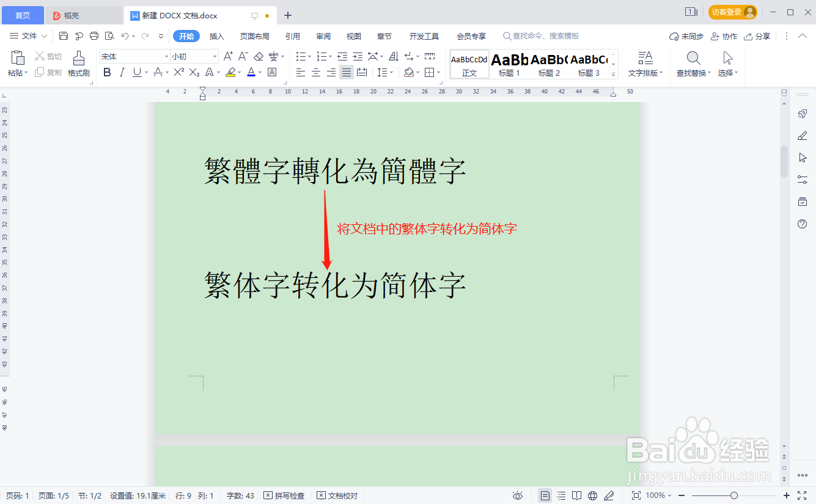Click the Subscript X₂ icon
The width and height of the screenshot is (816, 504).
pyautogui.click(x=194, y=72)
